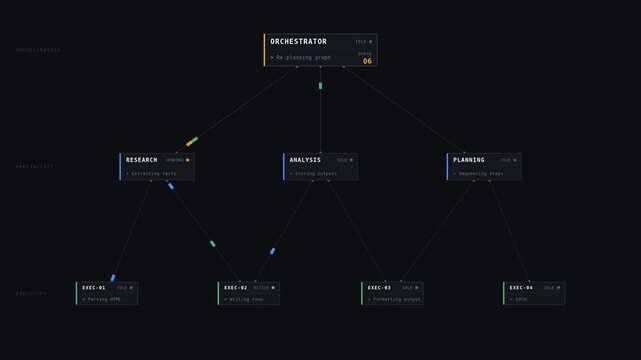
Task: Click the 'Extracting facts' task line
Action: [151, 174]
